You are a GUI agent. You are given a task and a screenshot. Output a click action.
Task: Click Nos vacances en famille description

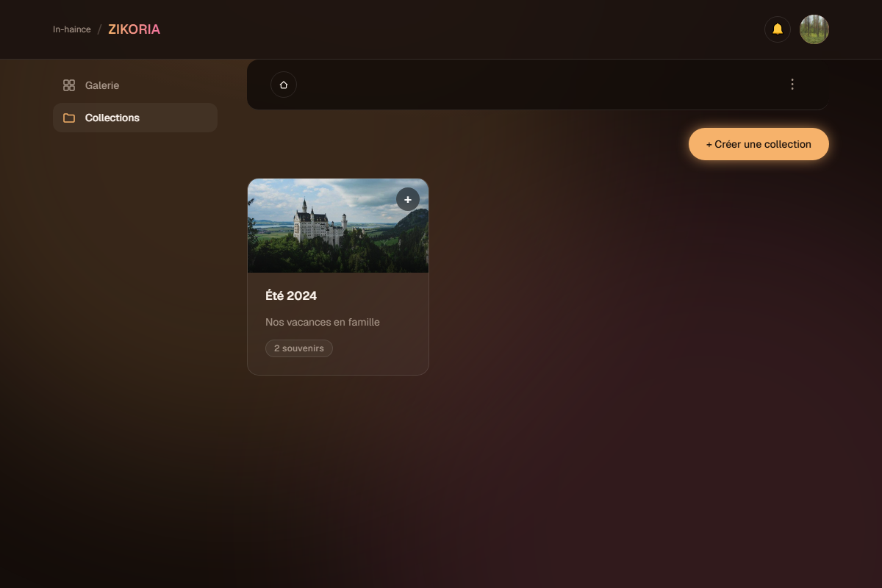(x=323, y=322)
